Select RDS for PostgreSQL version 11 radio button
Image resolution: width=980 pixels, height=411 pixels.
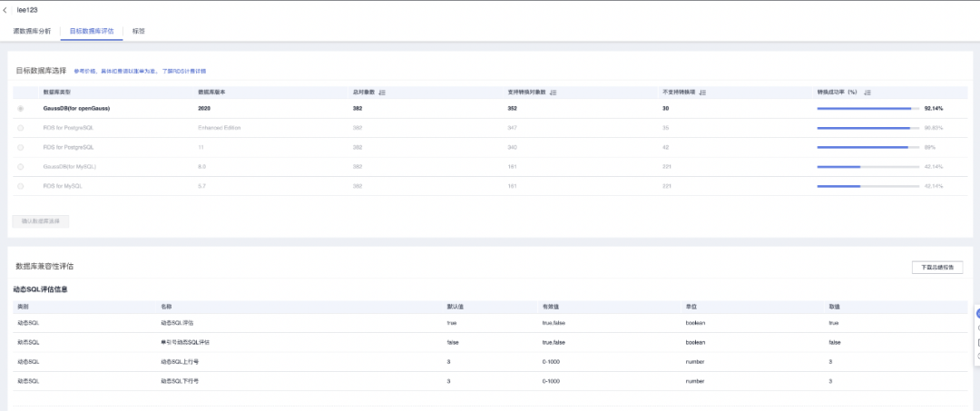(21, 147)
